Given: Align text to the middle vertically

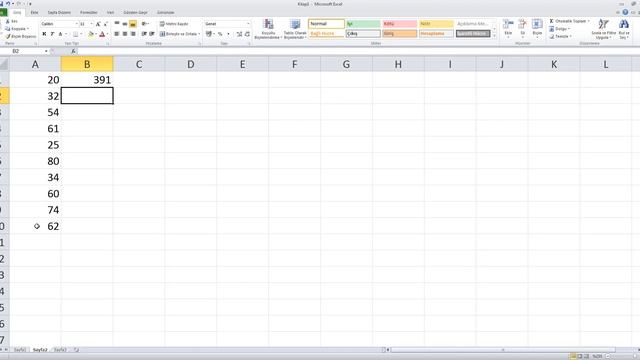Looking at the screenshot, I should [125, 24].
